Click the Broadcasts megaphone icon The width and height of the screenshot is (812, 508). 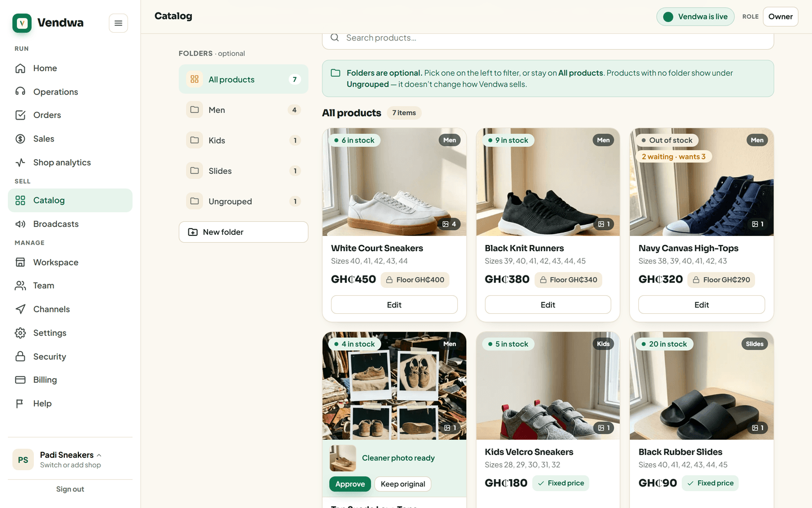click(x=20, y=224)
